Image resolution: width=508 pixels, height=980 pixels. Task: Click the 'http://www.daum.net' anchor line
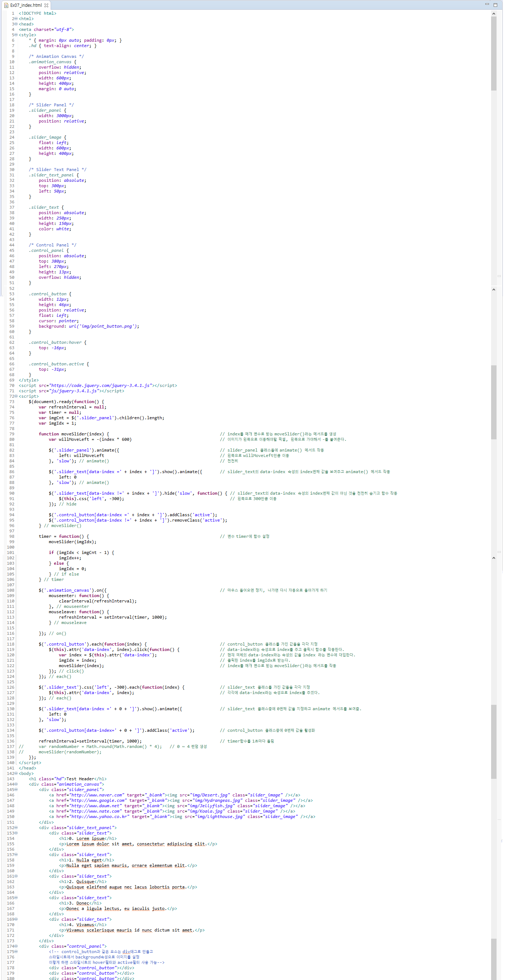[x=177, y=806]
